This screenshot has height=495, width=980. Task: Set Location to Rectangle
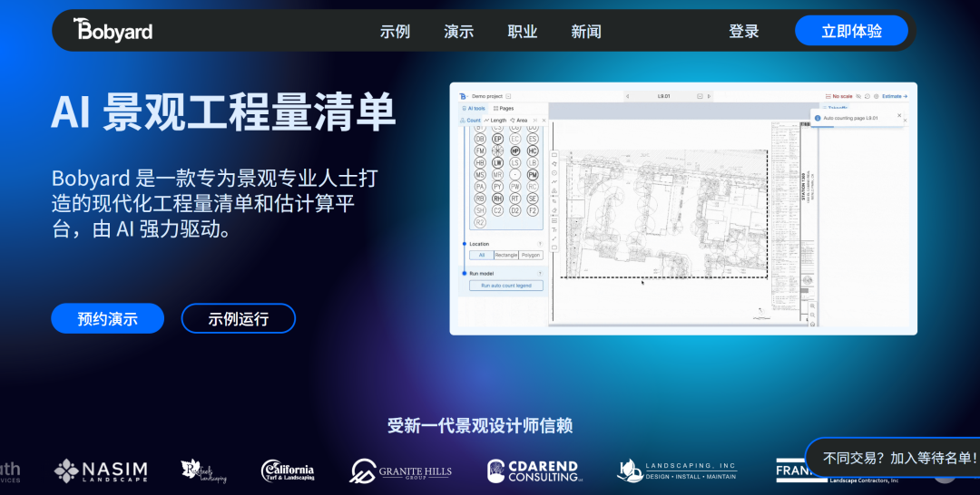pos(506,256)
